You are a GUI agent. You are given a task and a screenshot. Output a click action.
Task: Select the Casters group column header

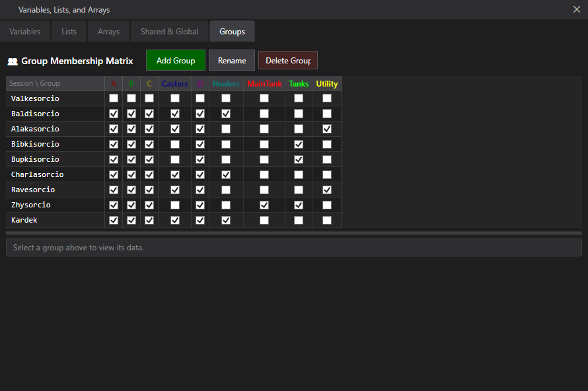(x=175, y=84)
